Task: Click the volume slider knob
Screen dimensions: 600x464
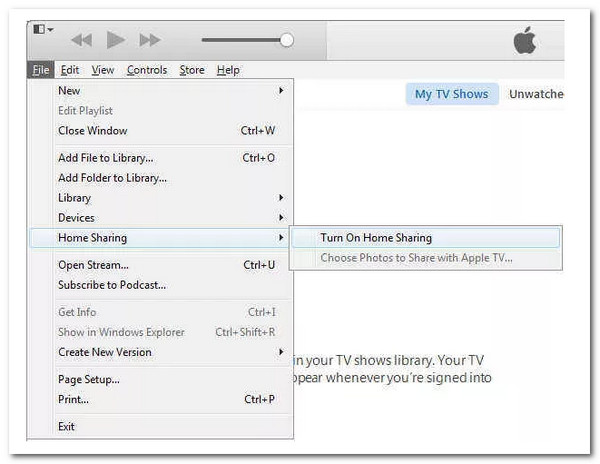Action: pyautogui.click(x=287, y=40)
